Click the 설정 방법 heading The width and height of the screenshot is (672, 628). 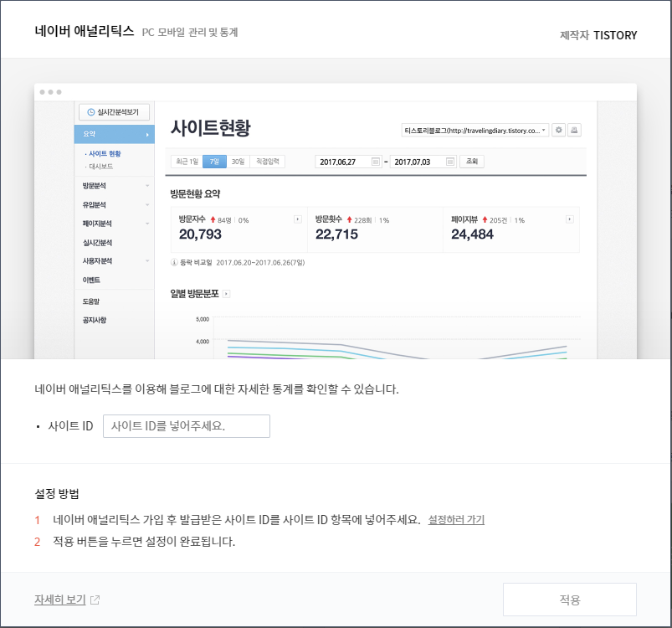coord(57,494)
